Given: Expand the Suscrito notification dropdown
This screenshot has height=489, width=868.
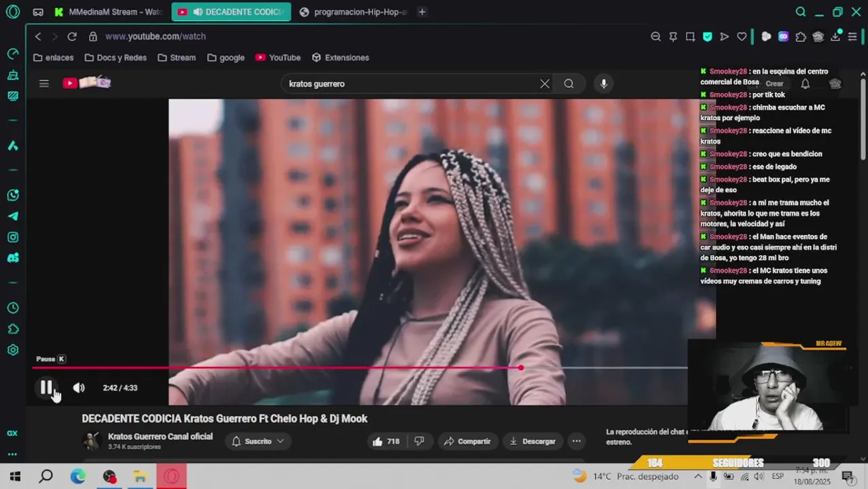Looking at the screenshot, I should pyautogui.click(x=258, y=441).
